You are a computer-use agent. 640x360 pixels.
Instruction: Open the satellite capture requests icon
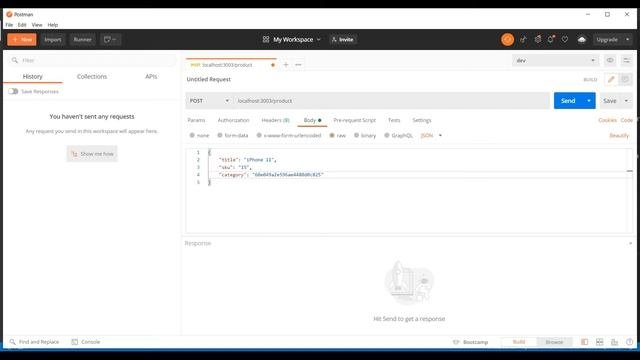(x=523, y=40)
